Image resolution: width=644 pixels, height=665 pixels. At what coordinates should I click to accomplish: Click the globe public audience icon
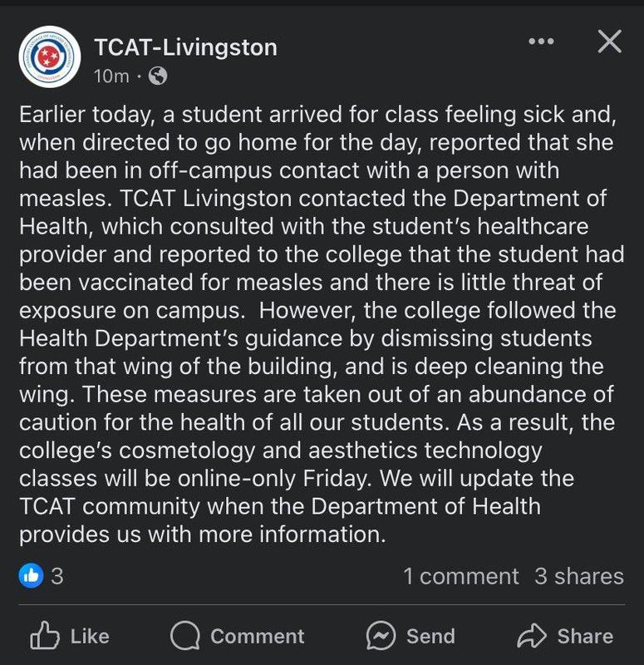tap(157, 76)
